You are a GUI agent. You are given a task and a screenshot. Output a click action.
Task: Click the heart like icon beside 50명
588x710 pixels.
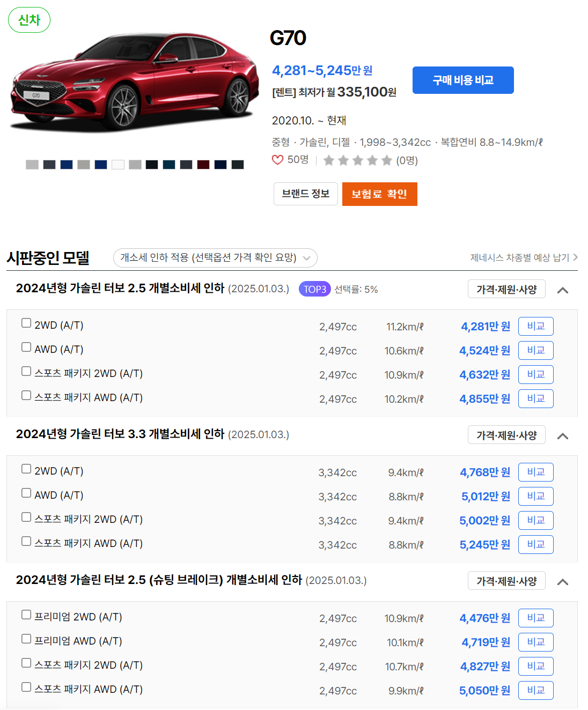point(277,160)
